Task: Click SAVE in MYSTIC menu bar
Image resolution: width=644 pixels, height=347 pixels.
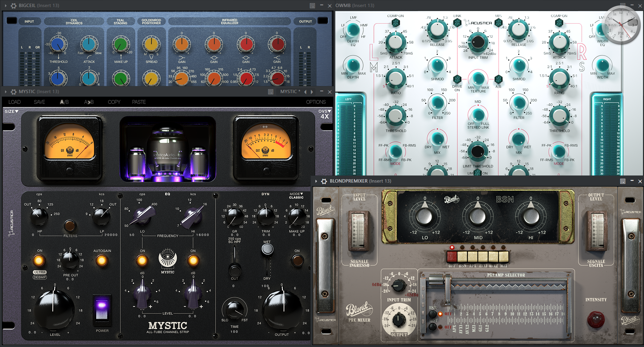Action: tap(39, 102)
